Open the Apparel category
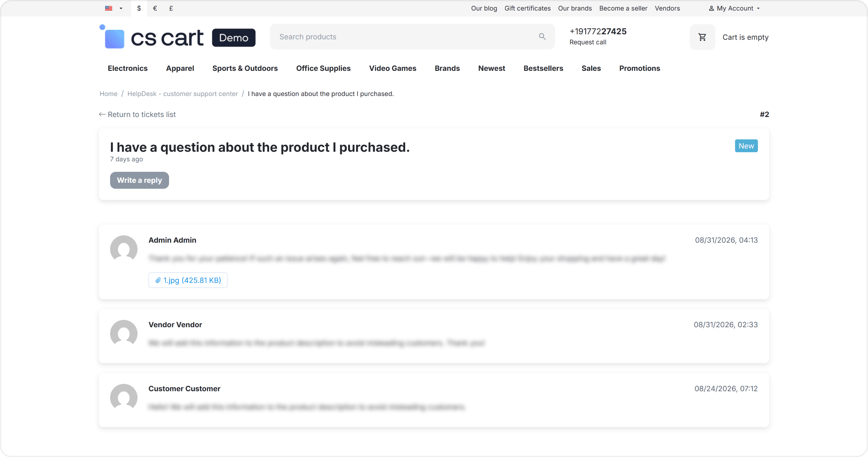 [180, 68]
